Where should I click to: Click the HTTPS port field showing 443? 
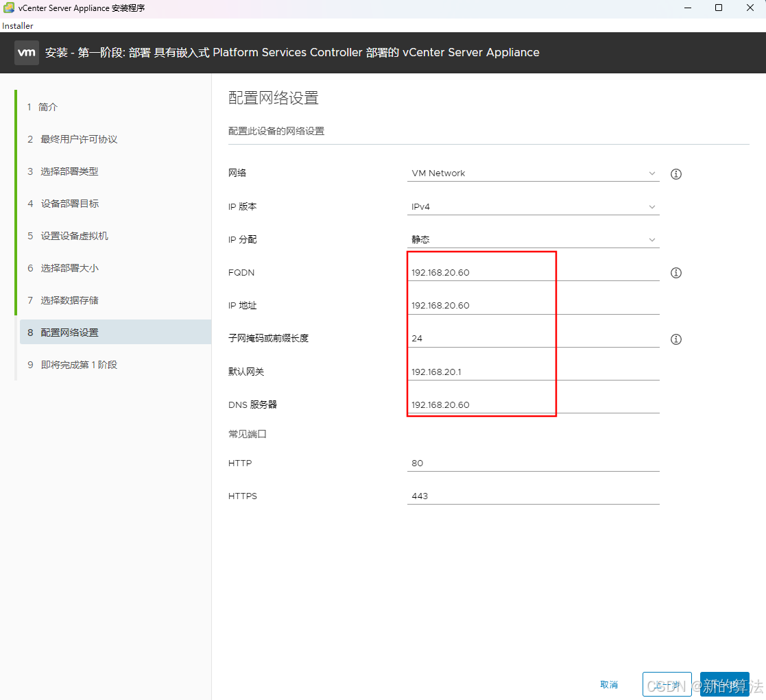[x=533, y=496]
